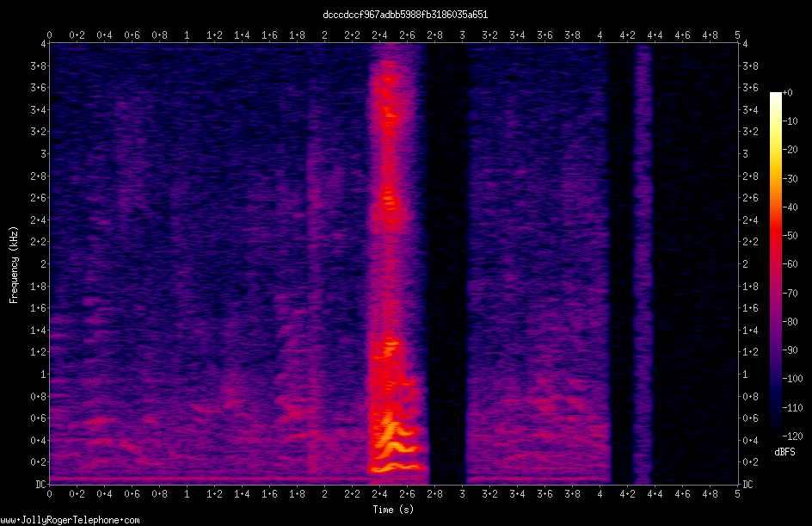Click the DC label on the right frequency axis
The height and width of the screenshot is (526, 812).
747,485
